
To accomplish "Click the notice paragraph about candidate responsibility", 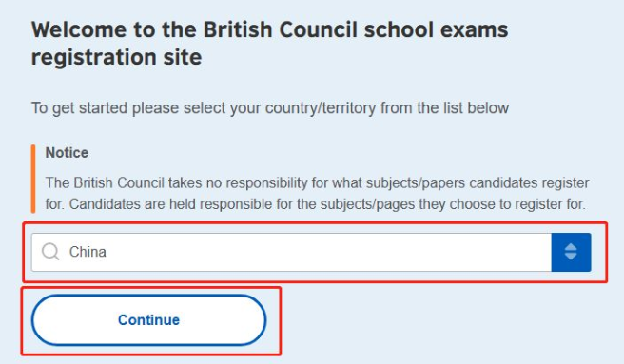I will (317, 193).
